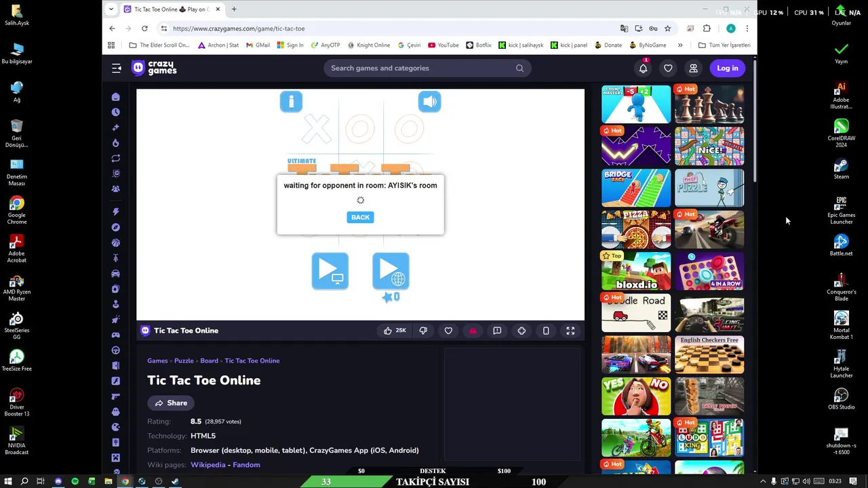Open CrazyGames notifications bell
The width and height of the screenshot is (868, 488).
[643, 68]
